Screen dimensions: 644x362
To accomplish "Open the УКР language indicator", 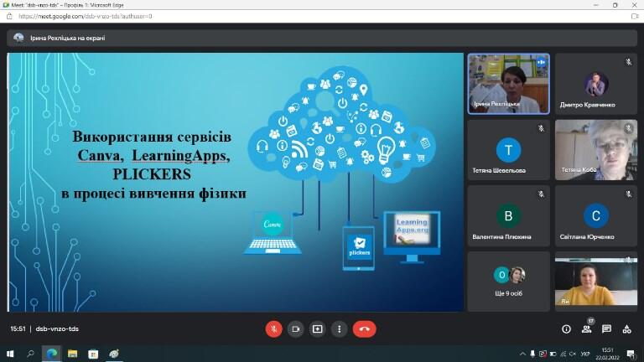I will (x=584, y=354).
